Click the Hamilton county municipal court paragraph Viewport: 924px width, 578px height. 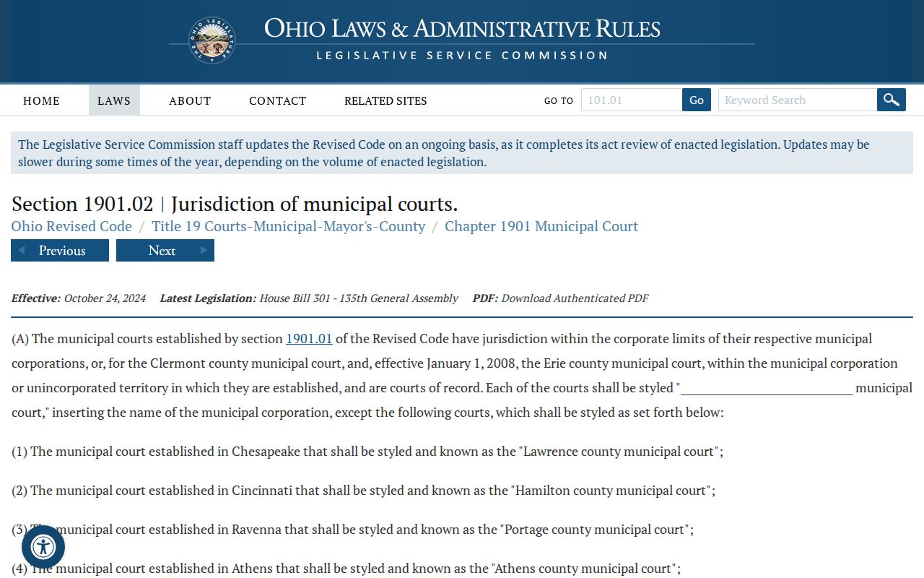point(363,491)
